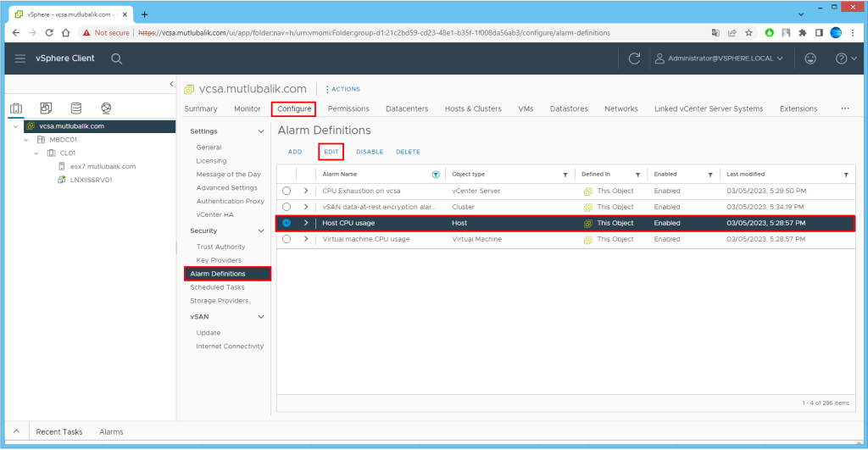Viewport: 868px width, 450px height.
Task: Open the ACTIONS menu
Action: click(x=342, y=89)
